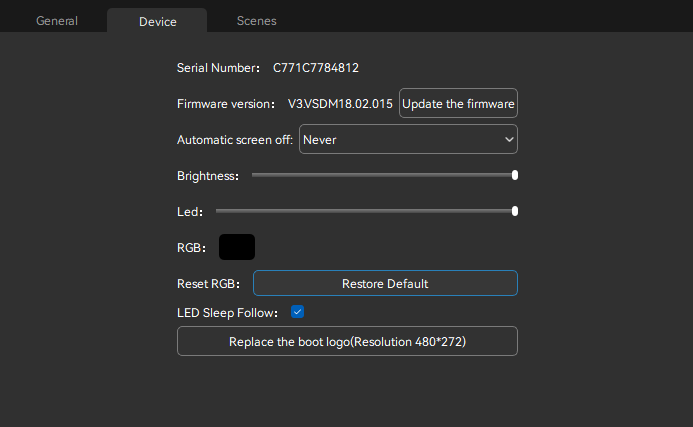Click the Brightness slider handle
Viewport: 693px width, 427px height.
tap(515, 175)
